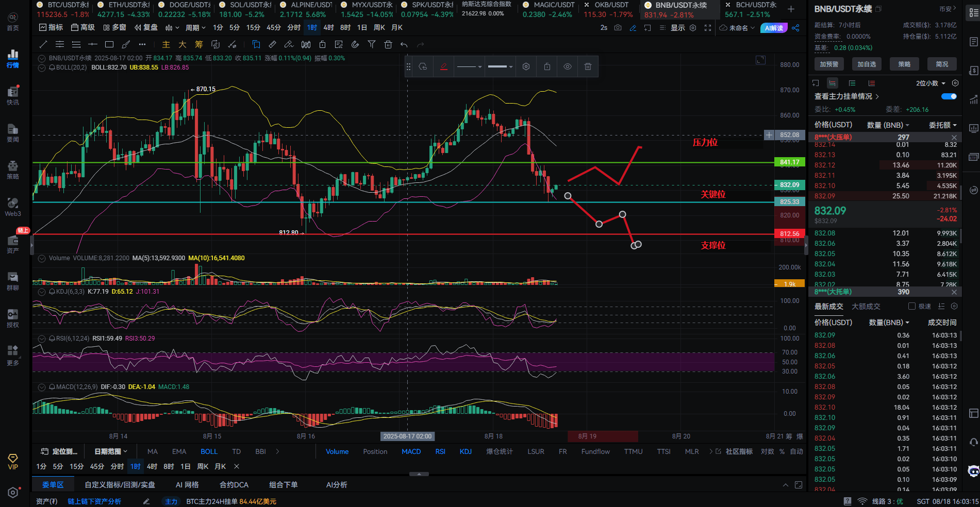Open the 2位小数 precision dropdown
The width and height of the screenshot is (980, 507).
tap(931, 83)
